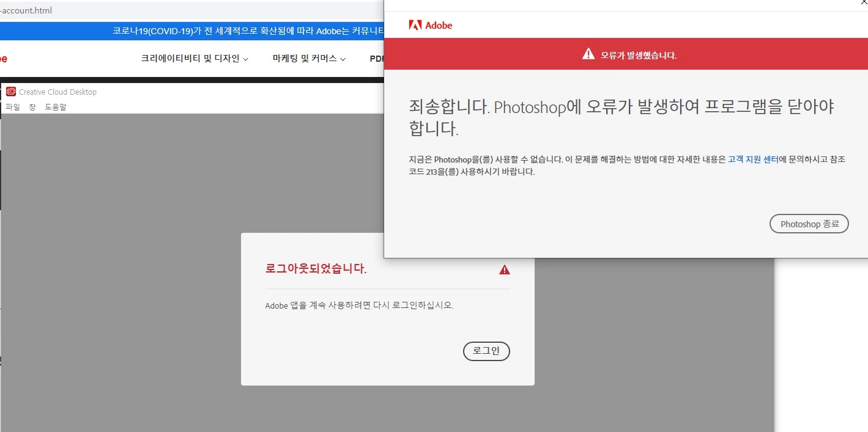Click the 오류가 발생했습니다 banner text
This screenshot has height=432, width=868.
pos(639,56)
